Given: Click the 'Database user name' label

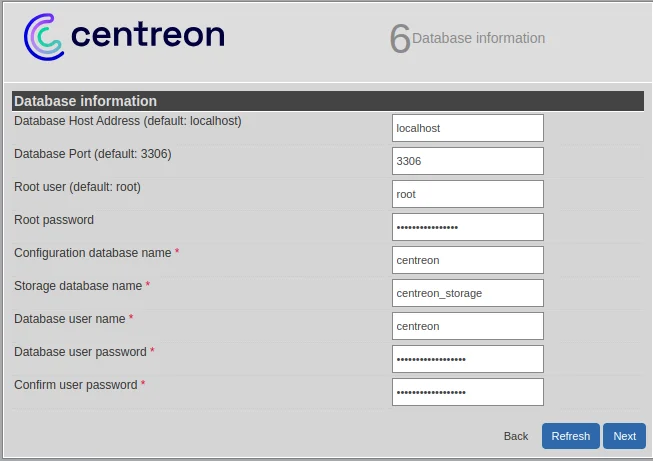Looking at the screenshot, I should point(70,319).
